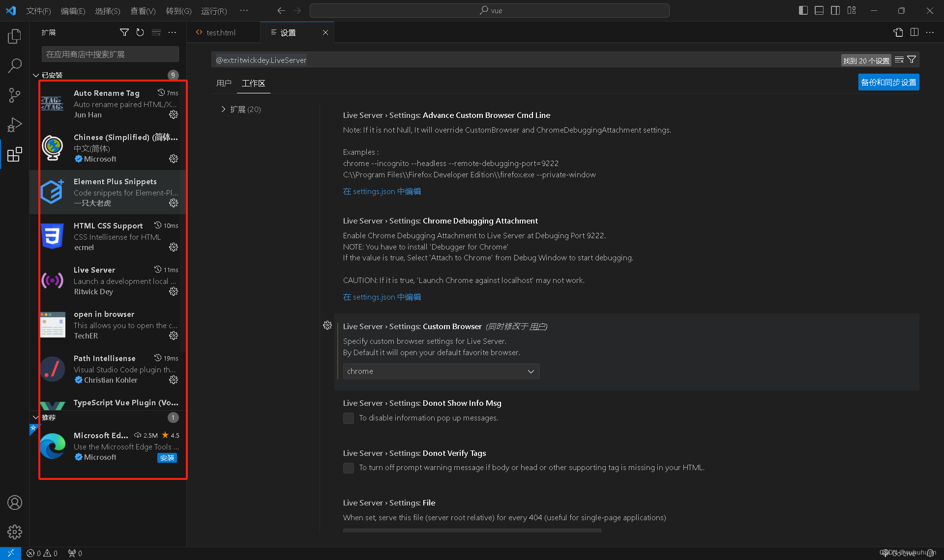Install Microsoft Edge Tools with 安装 button

(x=167, y=458)
